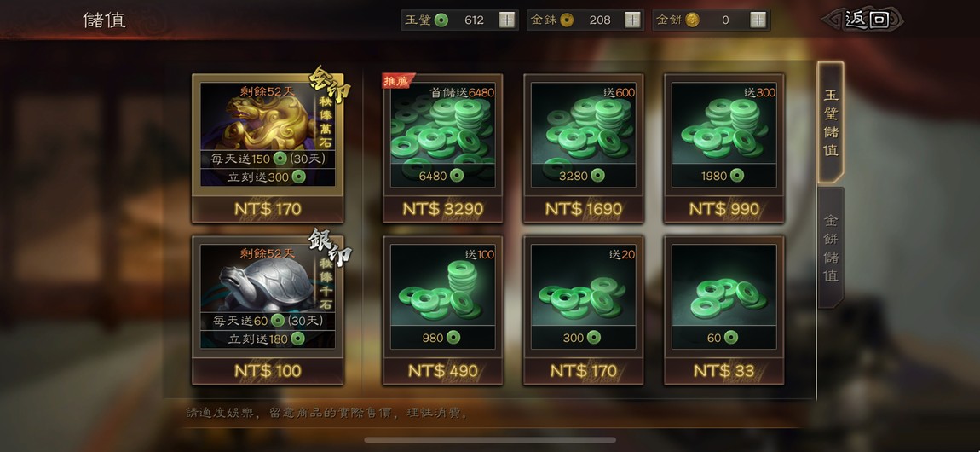Buy the 銀印 pack for NT$ 100
Viewport: 980px width, 452px height.
268,371
